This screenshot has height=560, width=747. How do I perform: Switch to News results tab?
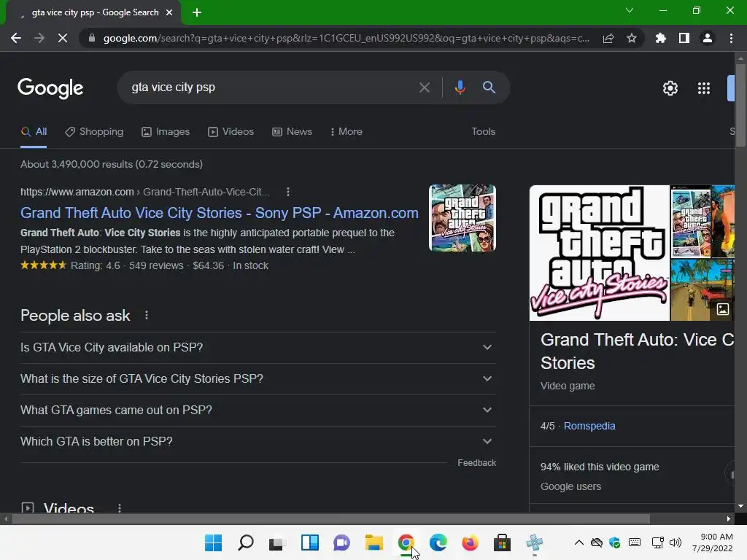tap(292, 132)
